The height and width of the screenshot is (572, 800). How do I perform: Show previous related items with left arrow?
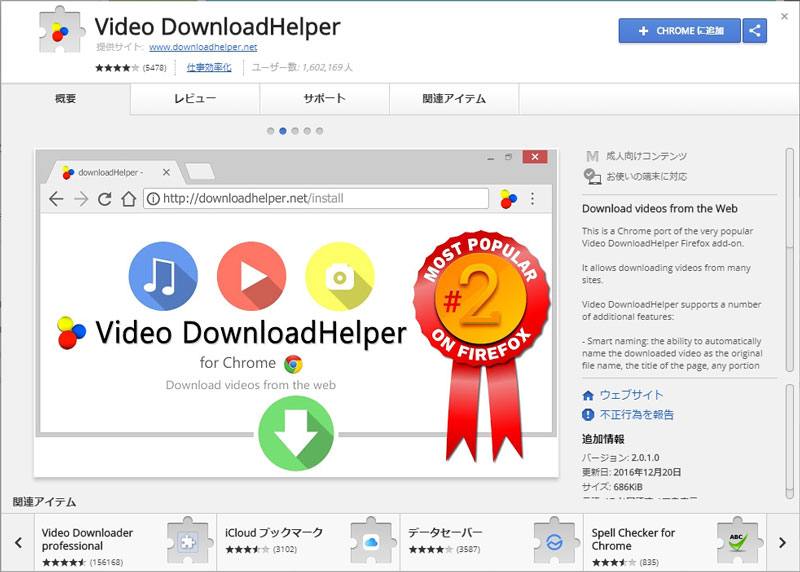18,542
